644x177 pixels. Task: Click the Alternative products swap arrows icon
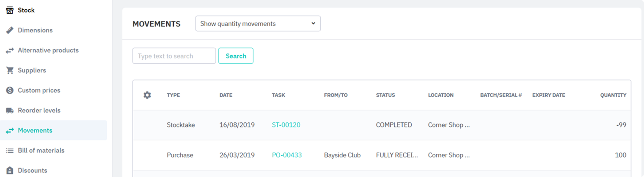point(10,50)
